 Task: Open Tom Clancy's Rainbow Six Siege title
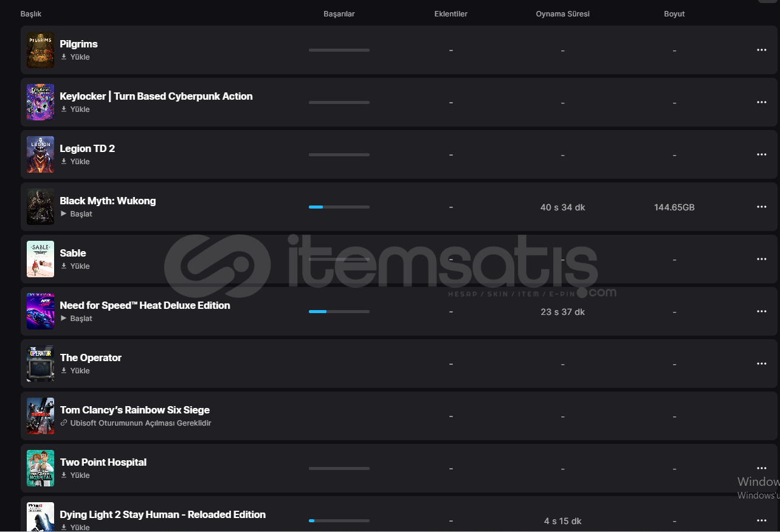pos(135,410)
